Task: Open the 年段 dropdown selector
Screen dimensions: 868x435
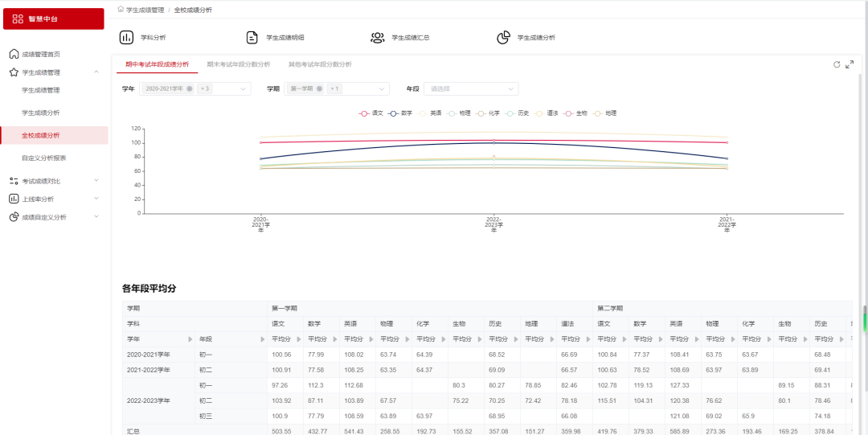Action: click(470, 88)
